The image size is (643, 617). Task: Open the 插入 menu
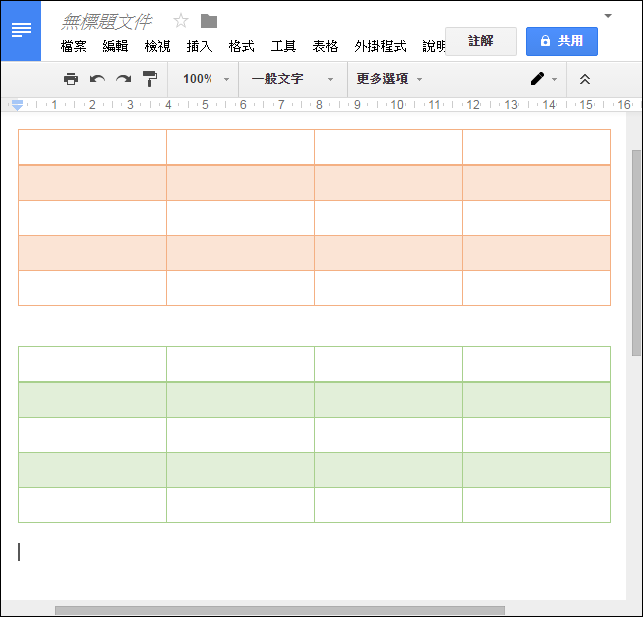199,46
